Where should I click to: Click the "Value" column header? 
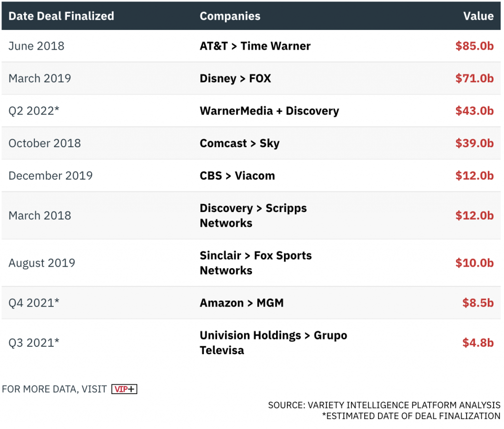[478, 16]
